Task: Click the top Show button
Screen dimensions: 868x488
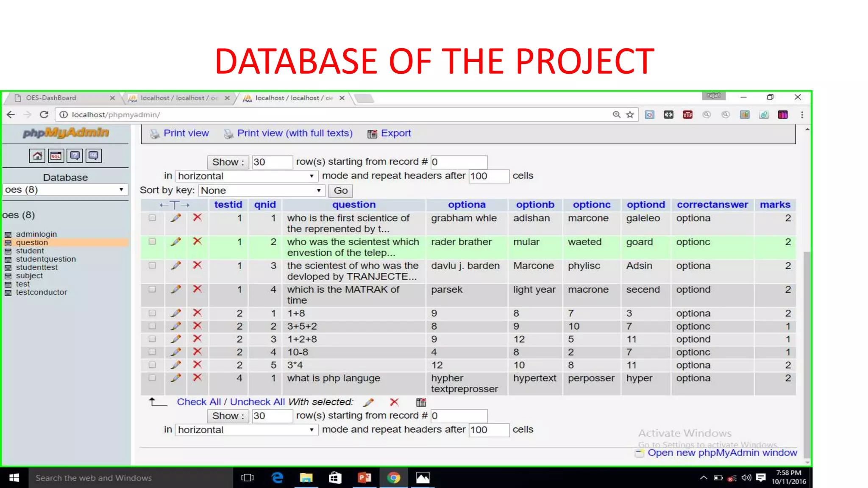Action: point(228,162)
